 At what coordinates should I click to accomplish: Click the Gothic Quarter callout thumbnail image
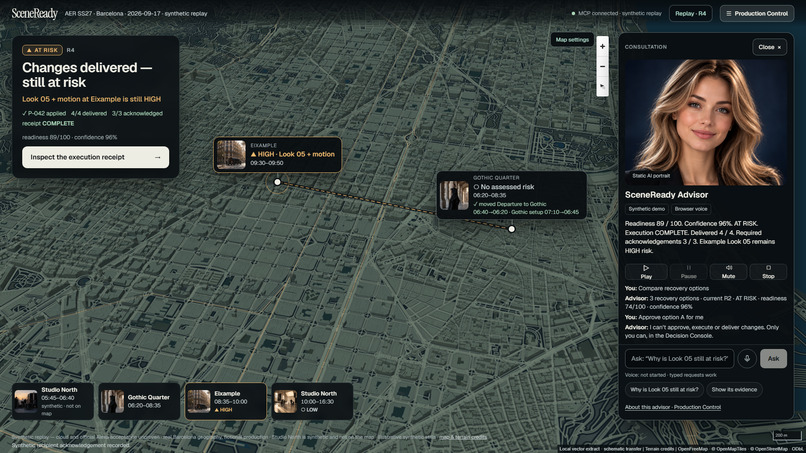pos(454,195)
